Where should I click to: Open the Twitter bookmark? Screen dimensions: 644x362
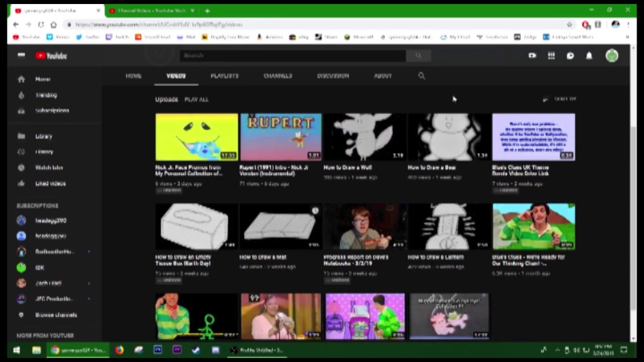point(88,37)
